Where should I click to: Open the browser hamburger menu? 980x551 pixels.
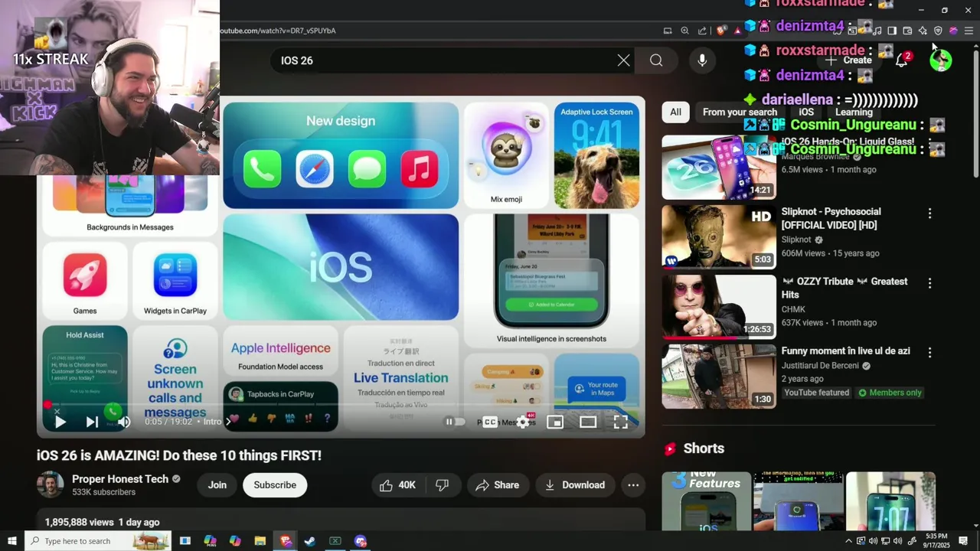(969, 31)
